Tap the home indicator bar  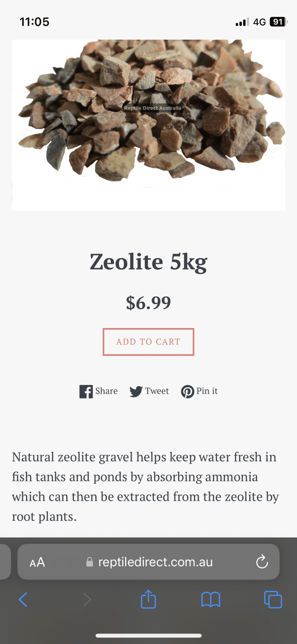pos(148,636)
